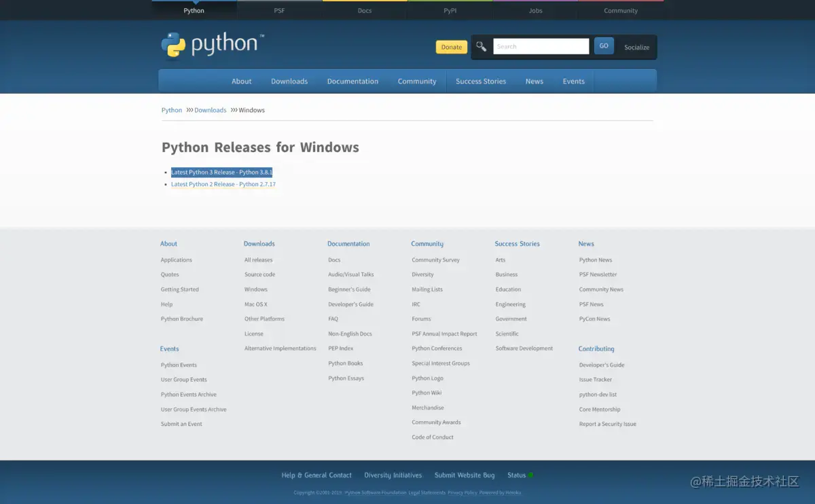This screenshot has height=504, width=815.
Task: Click the Python breadcrumb link
Action: (172, 110)
